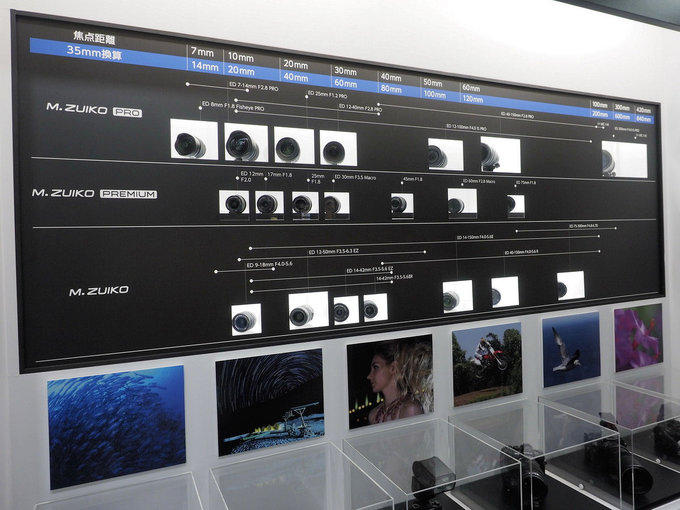This screenshot has height=510, width=680.
Task: Click the ED 12-50mm F3.5-6.3 EZ label
Action: point(333,252)
